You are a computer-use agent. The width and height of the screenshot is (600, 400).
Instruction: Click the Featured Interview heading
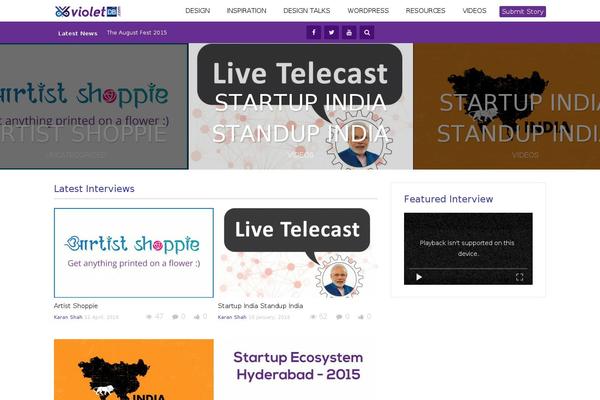pos(448,199)
